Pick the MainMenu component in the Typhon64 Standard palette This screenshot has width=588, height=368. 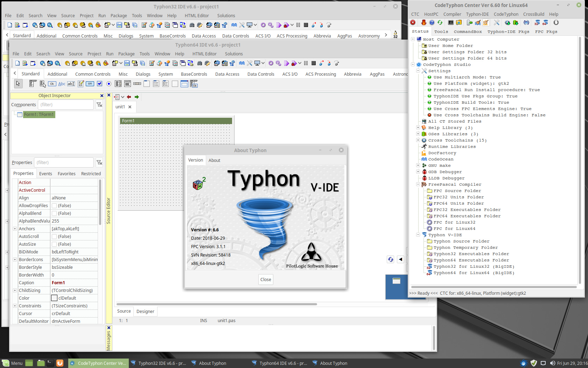coord(33,84)
